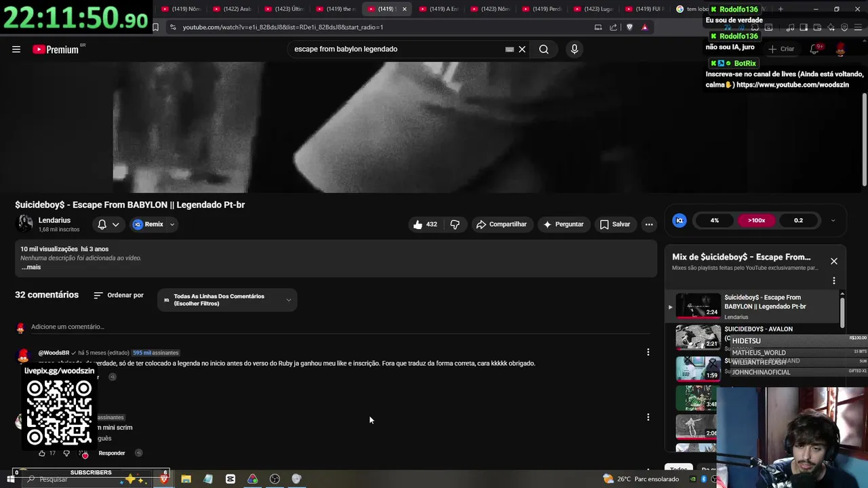
Task: Open the @WoodsBR commenter name
Action: [54, 352]
